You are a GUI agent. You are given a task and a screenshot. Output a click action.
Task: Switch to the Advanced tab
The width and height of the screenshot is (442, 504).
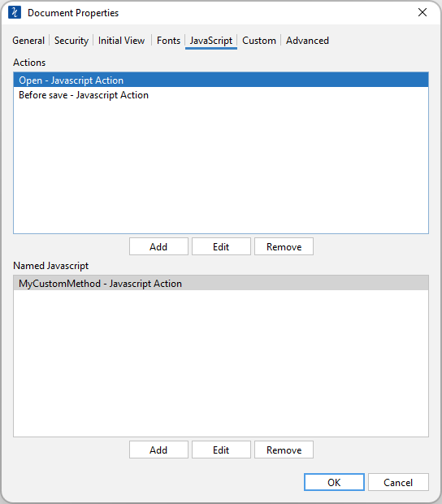[x=307, y=41]
